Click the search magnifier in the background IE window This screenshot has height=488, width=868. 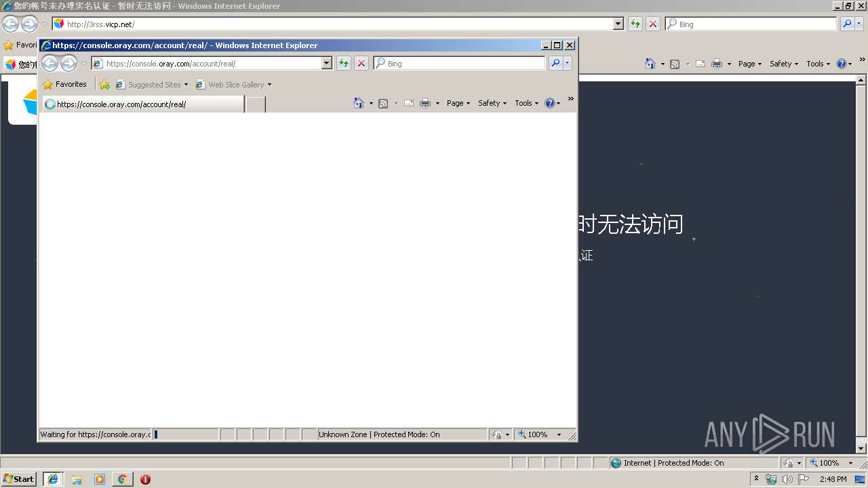click(848, 24)
